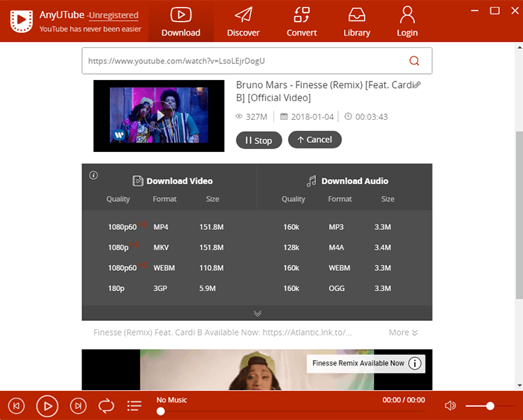
Task: Skip to previous track
Action: coord(16,405)
